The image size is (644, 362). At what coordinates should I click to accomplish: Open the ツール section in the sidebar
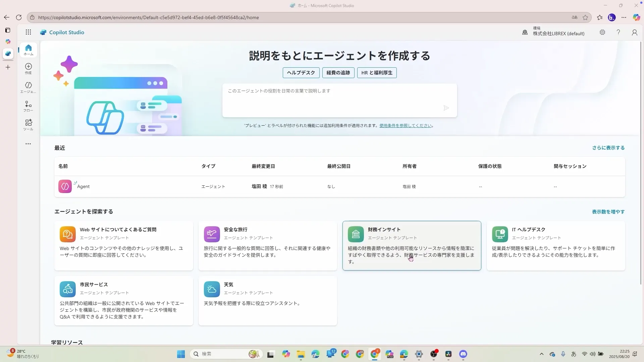point(29,124)
